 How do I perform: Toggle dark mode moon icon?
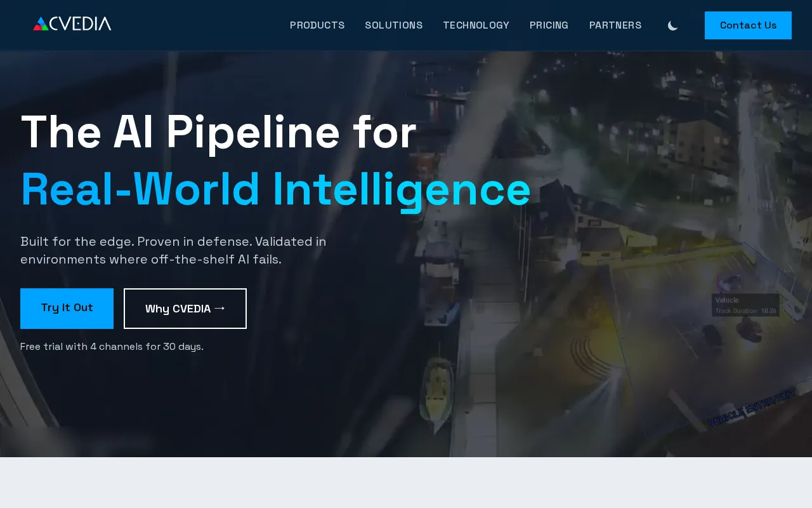pyautogui.click(x=673, y=25)
